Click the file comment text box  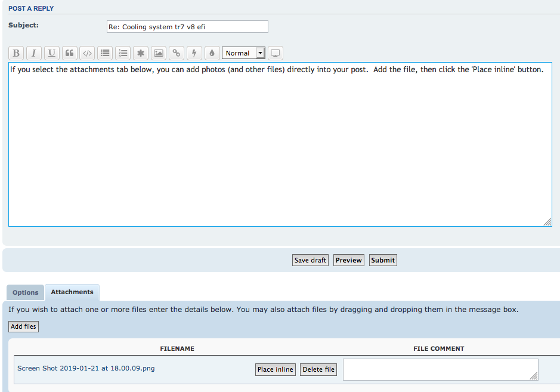[x=440, y=369]
